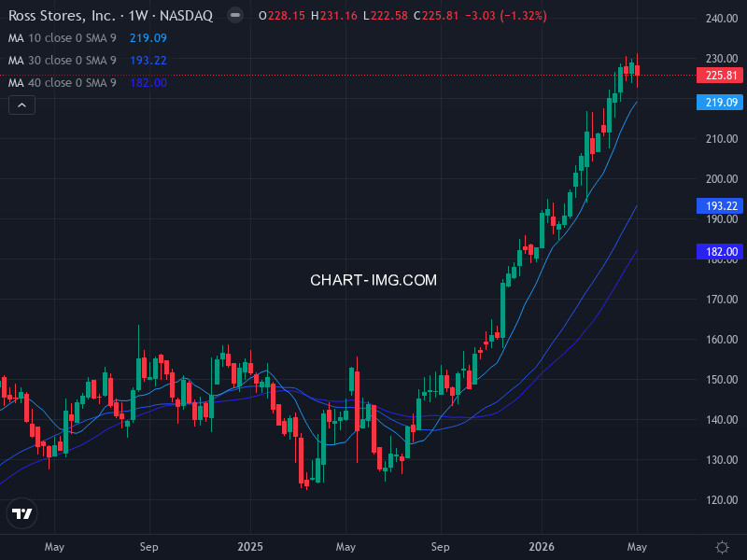The width and height of the screenshot is (747, 560).
Task: Click the 150.00 price axis tick
Action: (722, 380)
